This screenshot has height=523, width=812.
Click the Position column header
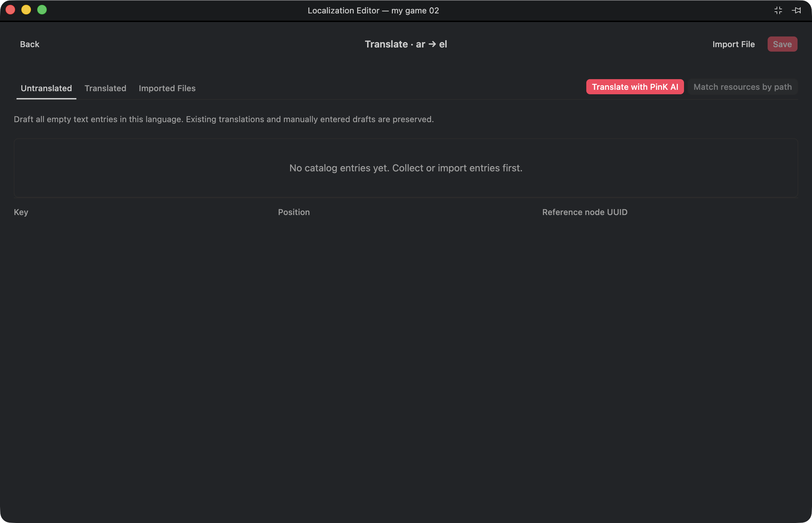[294, 212]
